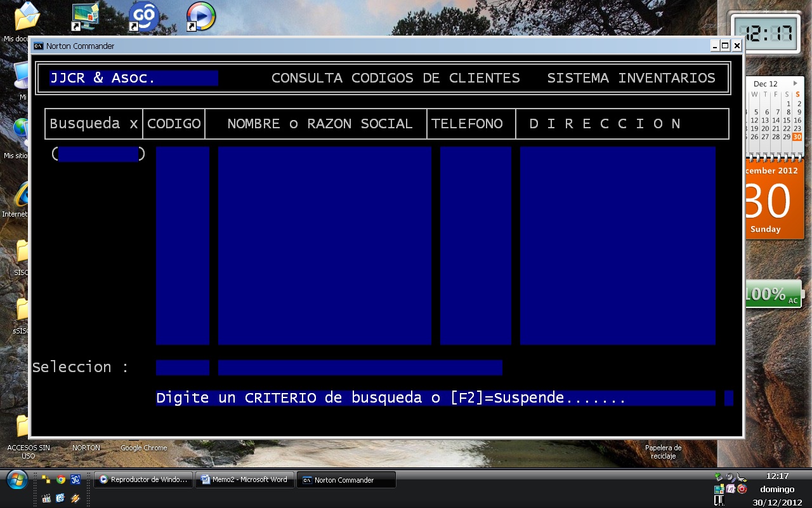Screen dimensions: 812x508
Task: Click the Busqueda x search input field
Action: point(98,154)
